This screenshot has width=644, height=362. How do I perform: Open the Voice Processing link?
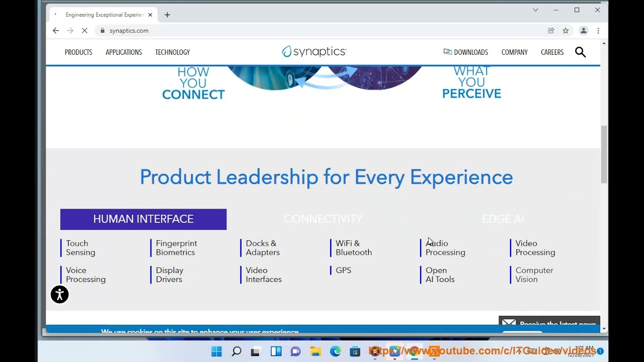point(86,275)
